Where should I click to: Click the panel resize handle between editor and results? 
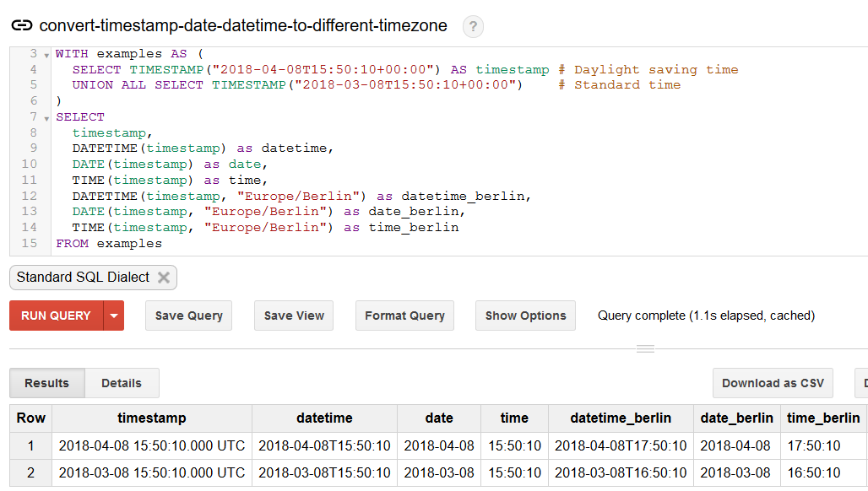point(645,347)
